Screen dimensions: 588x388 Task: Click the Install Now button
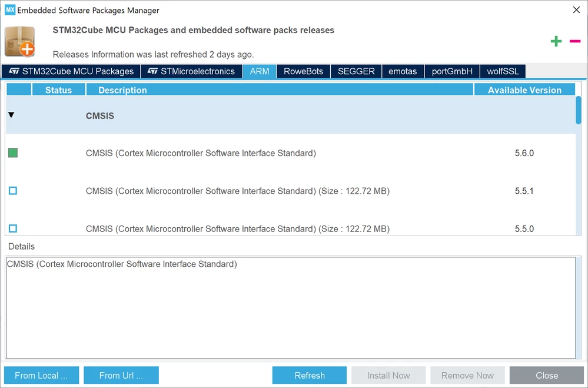point(388,375)
